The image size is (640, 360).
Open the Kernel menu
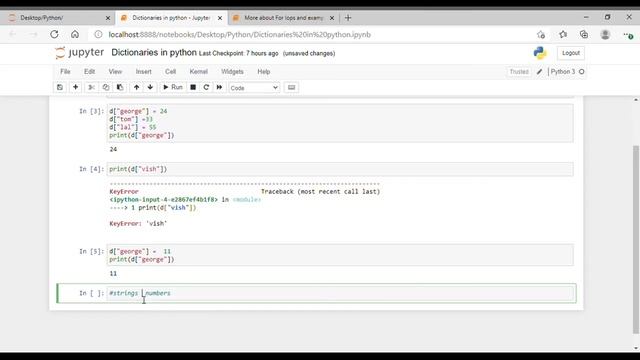click(x=198, y=71)
